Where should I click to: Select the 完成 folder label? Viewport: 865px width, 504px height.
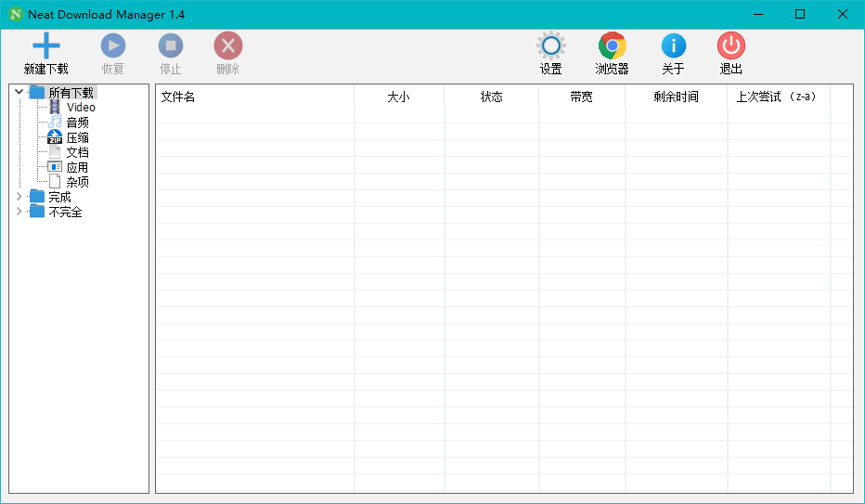coord(60,197)
